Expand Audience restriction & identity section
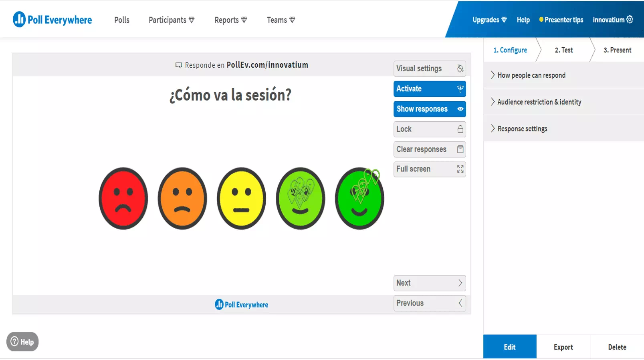The width and height of the screenshot is (644, 360). pyautogui.click(x=539, y=102)
